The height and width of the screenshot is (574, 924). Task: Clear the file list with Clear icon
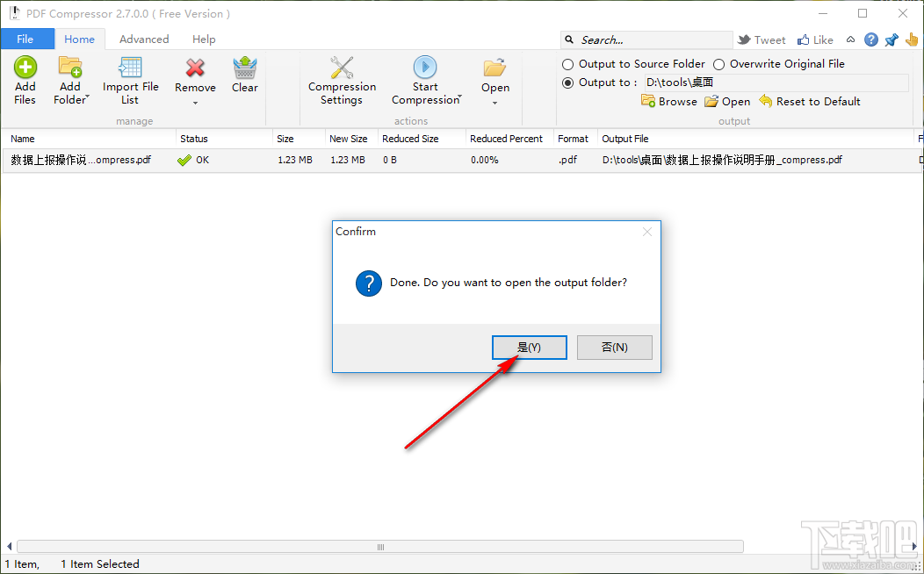[x=244, y=68]
